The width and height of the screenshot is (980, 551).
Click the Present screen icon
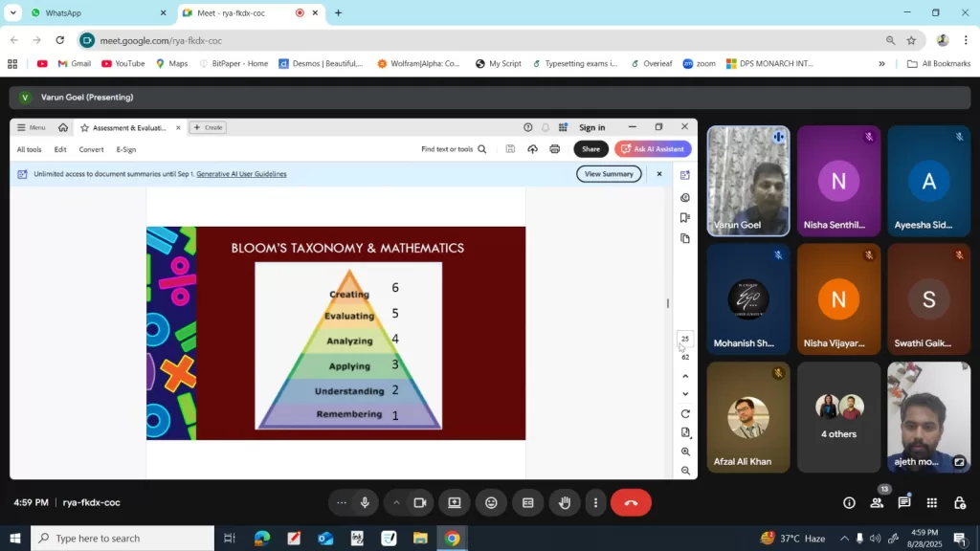455,503
